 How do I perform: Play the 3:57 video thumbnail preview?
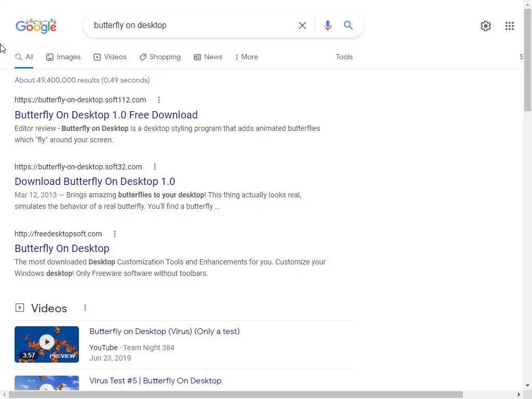pyautogui.click(x=47, y=344)
